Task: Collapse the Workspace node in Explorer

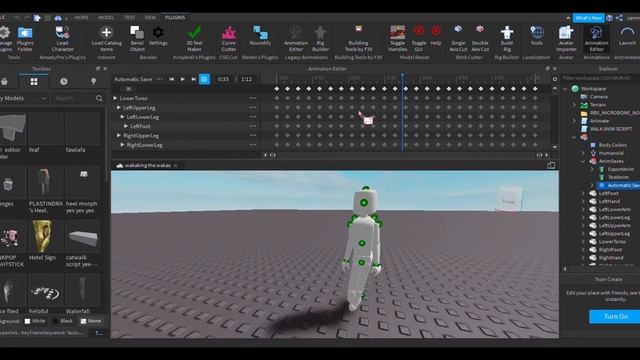Action: tap(565, 89)
